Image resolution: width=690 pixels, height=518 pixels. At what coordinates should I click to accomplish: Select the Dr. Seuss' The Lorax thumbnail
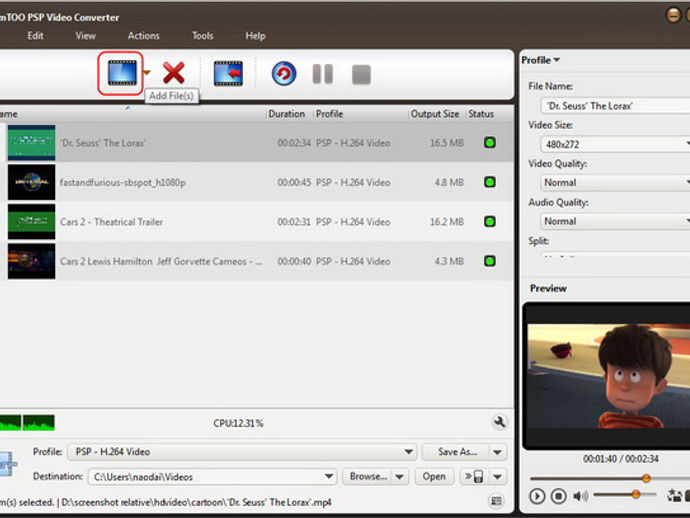tap(32, 143)
